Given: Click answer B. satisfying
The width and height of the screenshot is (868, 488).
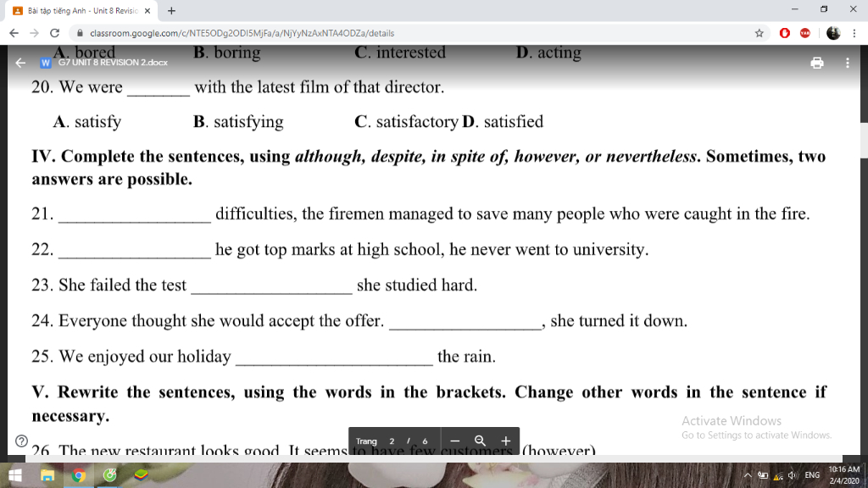Looking at the screenshot, I should coord(238,122).
